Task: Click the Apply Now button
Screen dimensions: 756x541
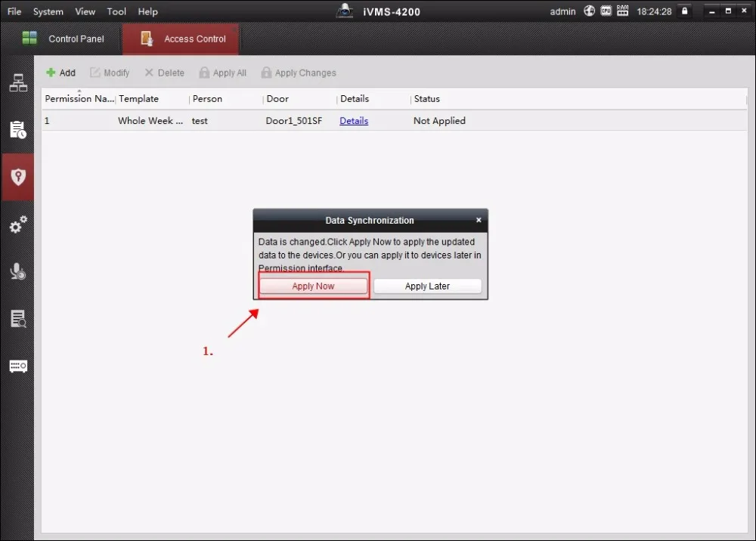Action: 314,286
